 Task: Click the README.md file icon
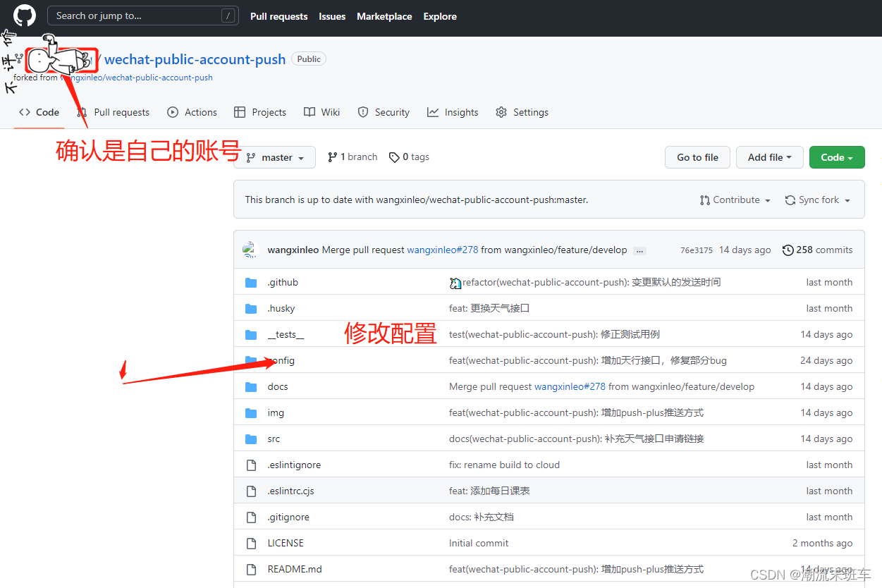tap(251, 569)
